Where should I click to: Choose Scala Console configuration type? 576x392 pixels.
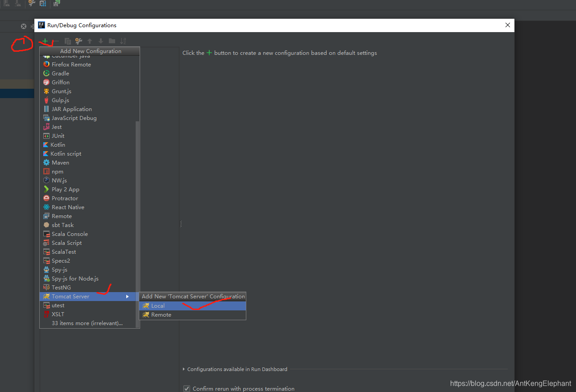(x=87, y=234)
